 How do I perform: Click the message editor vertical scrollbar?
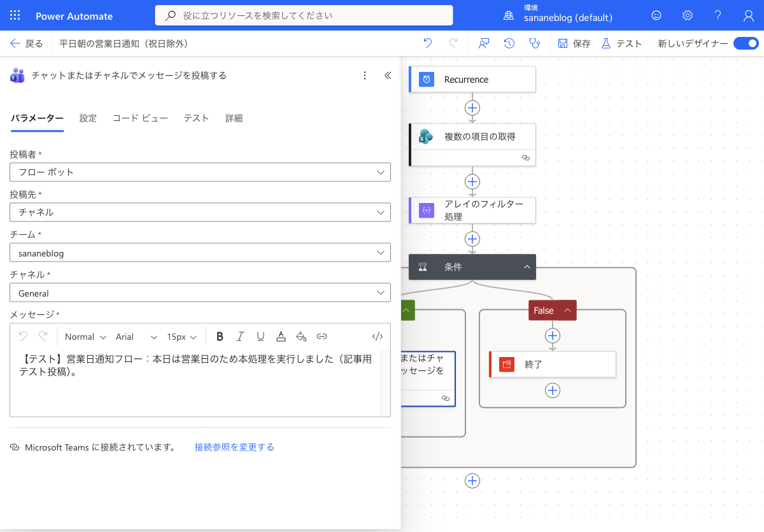click(x=385, y=383)
